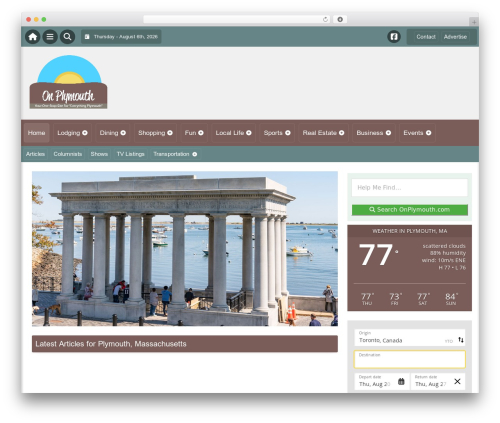This screenshot has height=423, width=500.
Task: Click the Destination input field
Action: pos(410,359)
